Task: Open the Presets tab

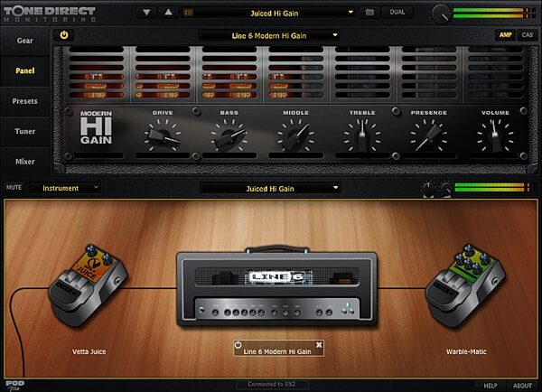Action: tap(25, 101)
